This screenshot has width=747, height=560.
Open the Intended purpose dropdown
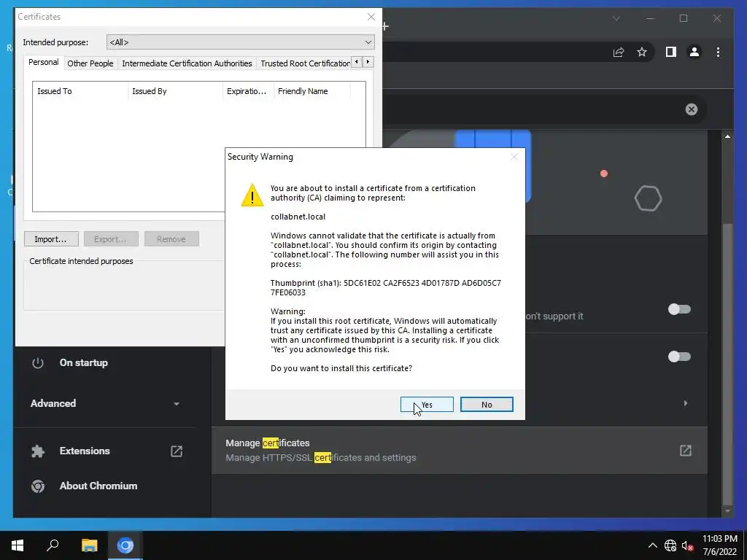point(241,42)
